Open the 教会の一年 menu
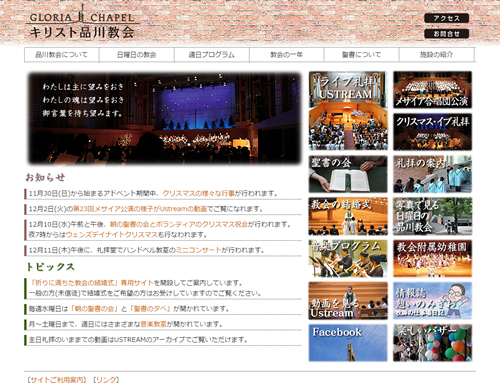Viewport: 500px width, 383px height. pyautogui.click(x=287, y=55)
